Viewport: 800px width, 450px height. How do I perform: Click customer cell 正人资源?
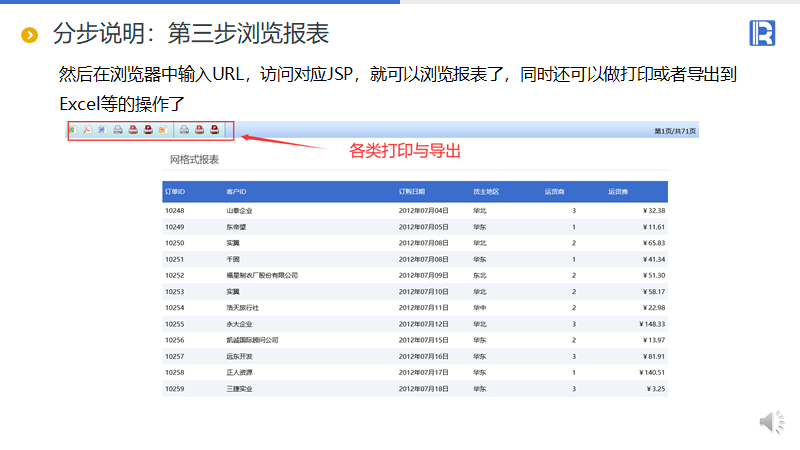[239, 372]
